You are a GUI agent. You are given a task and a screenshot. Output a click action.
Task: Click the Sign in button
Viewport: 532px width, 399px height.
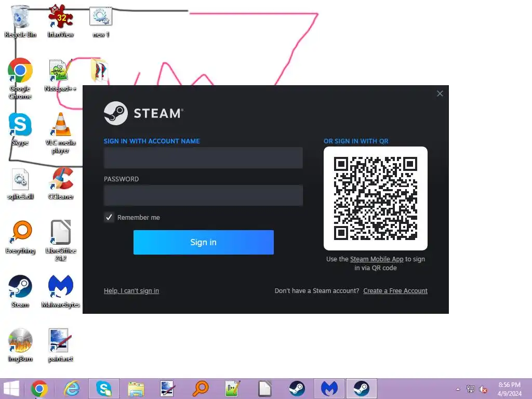[x=204, y=242]
